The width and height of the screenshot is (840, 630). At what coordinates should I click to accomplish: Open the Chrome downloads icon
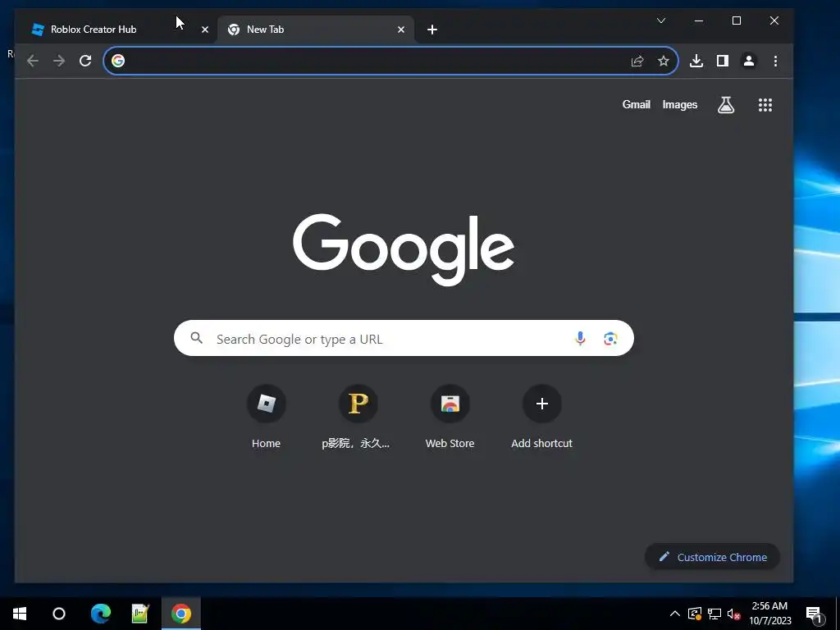click(x=696, y=61)
